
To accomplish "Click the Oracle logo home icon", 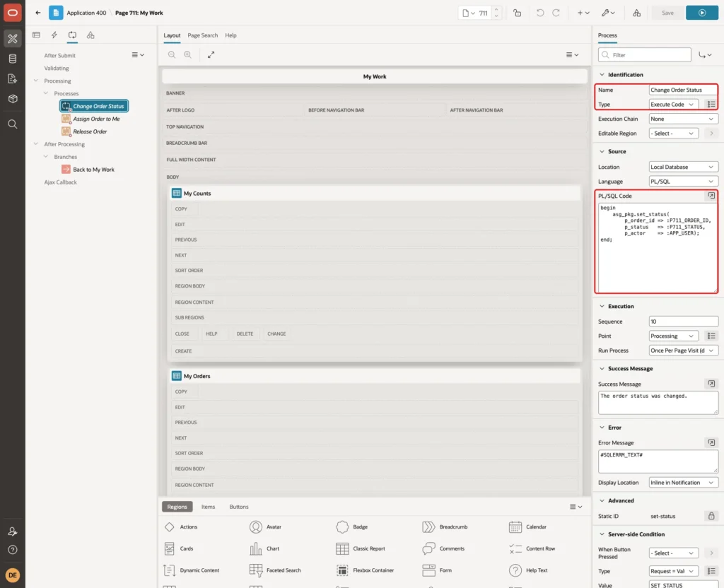I will pyautogui.click(x=13, y=13).
